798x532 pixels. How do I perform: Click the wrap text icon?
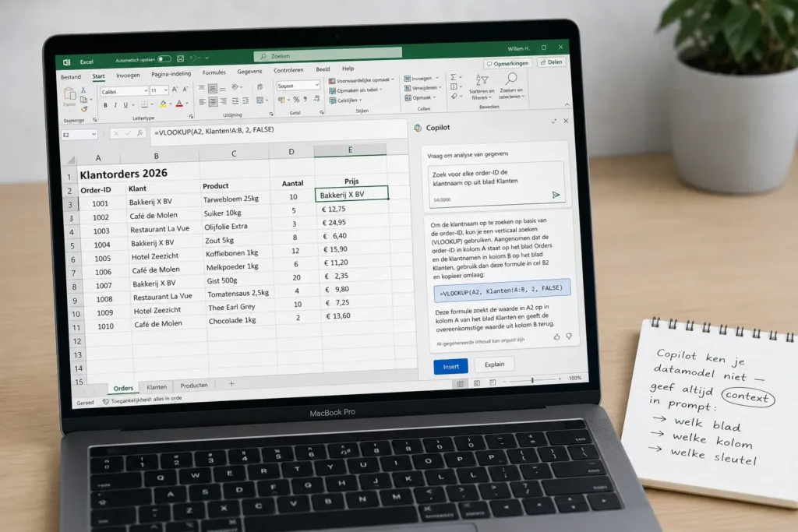[x=260, y=87]
